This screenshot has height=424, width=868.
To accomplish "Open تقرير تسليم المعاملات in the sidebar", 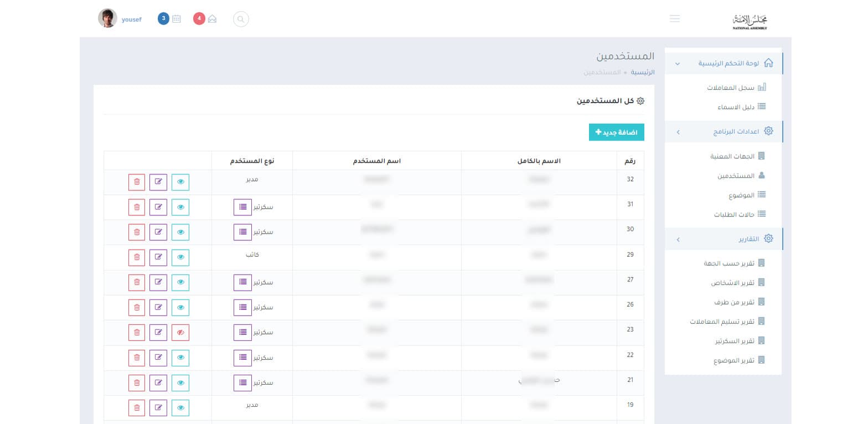I will (x=727, y=321).
